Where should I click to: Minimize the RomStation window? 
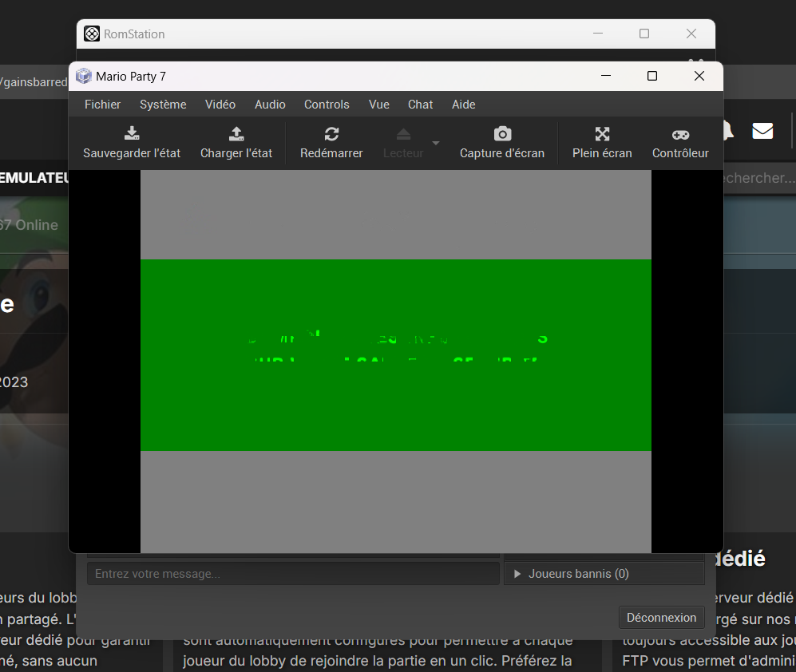click(x=598, y=34)
